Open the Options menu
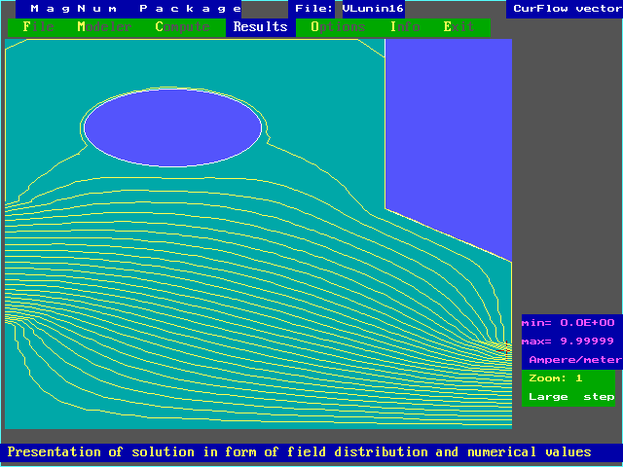 [338, 27]
